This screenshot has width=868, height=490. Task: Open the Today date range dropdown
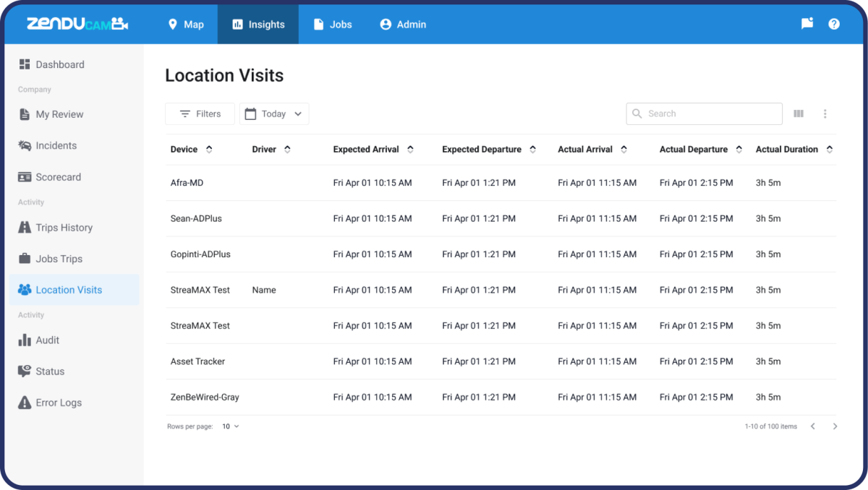(274, 113)
